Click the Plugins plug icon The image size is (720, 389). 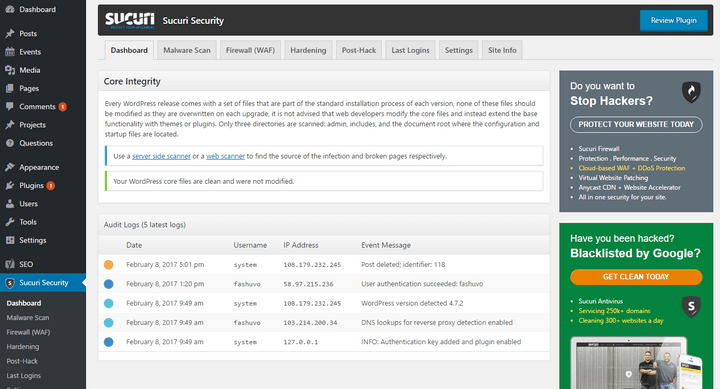point(10,186)
